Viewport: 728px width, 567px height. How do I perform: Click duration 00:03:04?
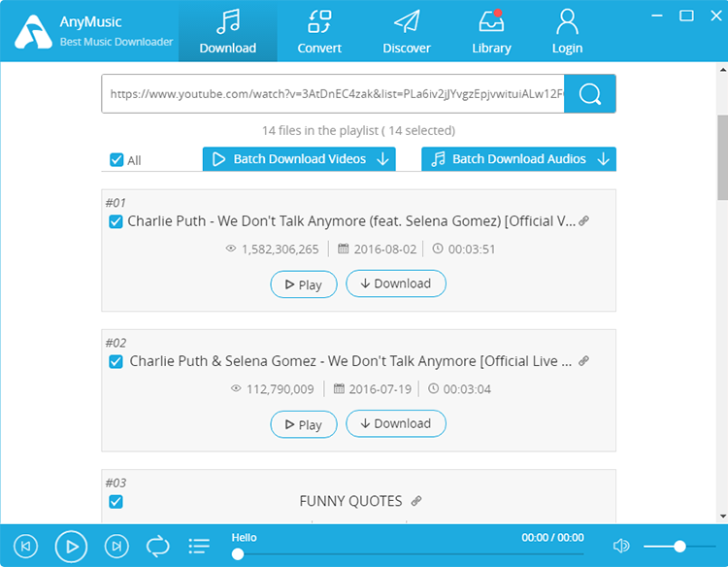467,389
